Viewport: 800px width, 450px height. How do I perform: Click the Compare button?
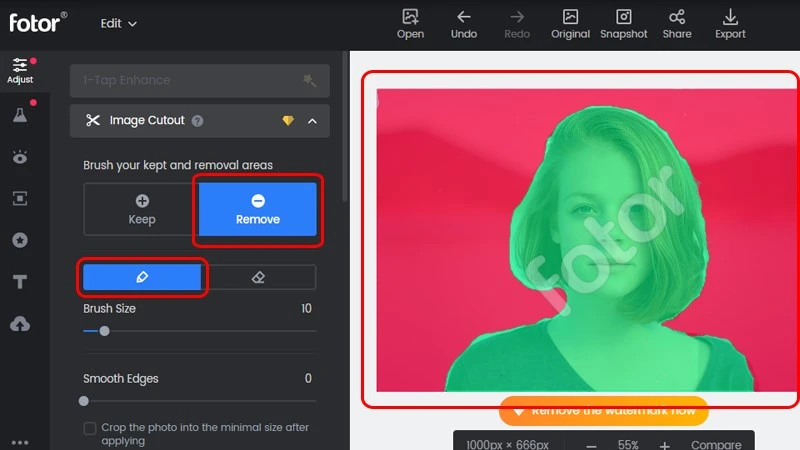click(x=716, y=444)
